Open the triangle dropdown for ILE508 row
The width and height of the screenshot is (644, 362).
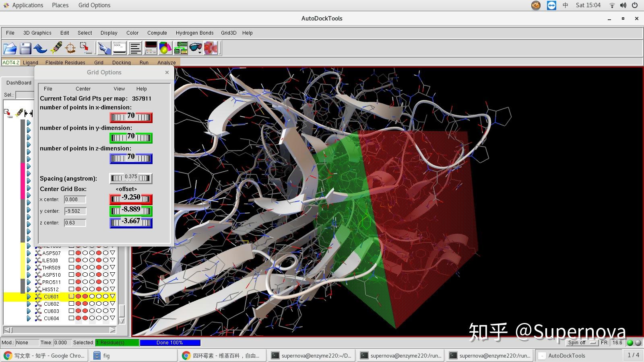pyautogui.click(x=112, y=260)
